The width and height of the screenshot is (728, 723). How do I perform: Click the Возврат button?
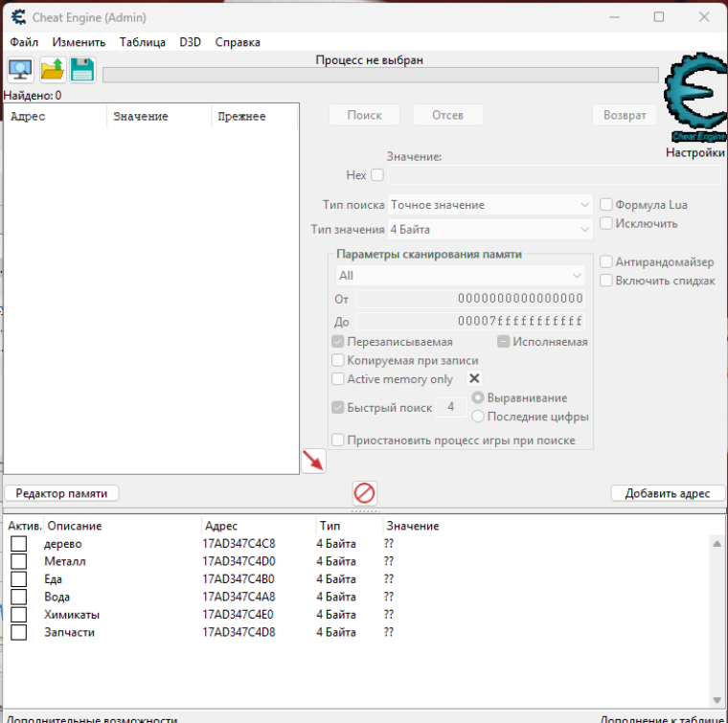625,115
